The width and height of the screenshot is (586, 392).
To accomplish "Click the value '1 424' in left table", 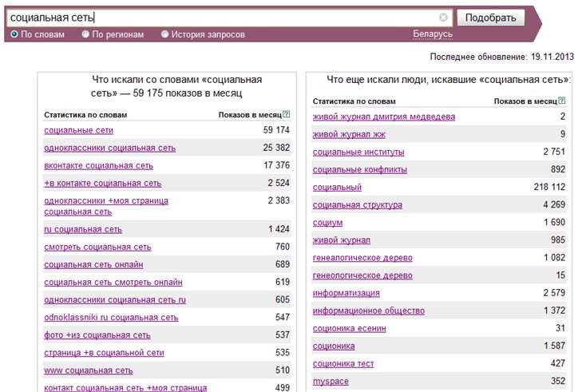I will click(279, 229).
